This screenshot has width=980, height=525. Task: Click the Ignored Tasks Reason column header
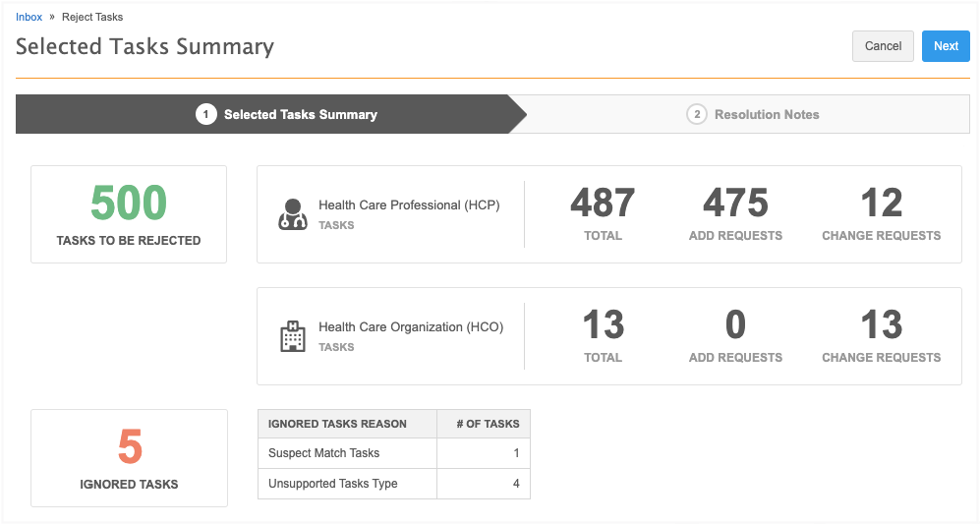click(337, 424)
